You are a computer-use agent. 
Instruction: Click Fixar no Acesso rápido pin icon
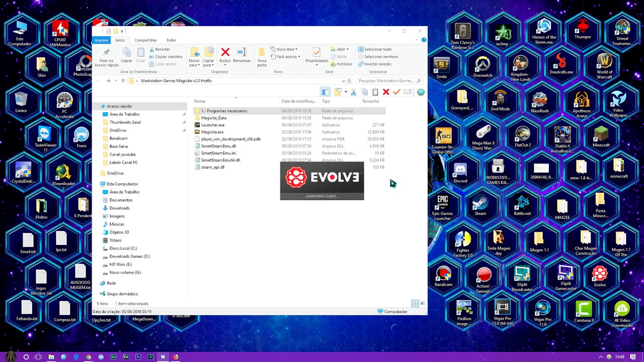106,52
